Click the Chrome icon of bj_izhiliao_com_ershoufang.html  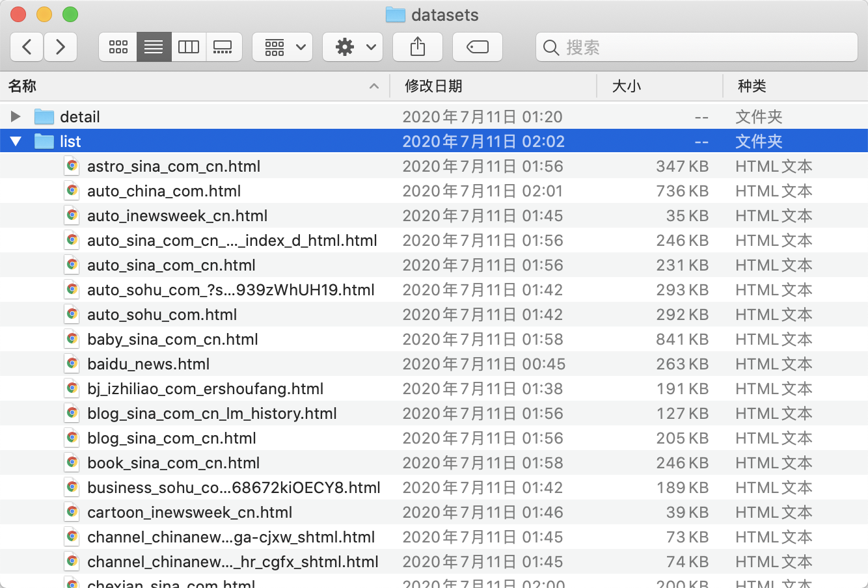pyautogui.click(x=72, y=388)
